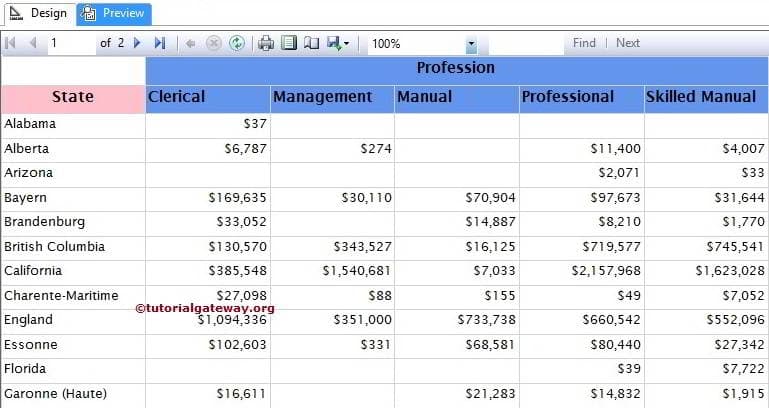The height and width of the screenshot is (408, 769).
Task: Click the current page number field
Action: coord(70,43)
